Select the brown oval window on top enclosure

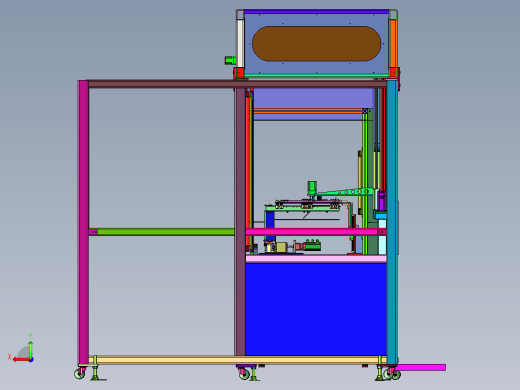pos(316,44)
